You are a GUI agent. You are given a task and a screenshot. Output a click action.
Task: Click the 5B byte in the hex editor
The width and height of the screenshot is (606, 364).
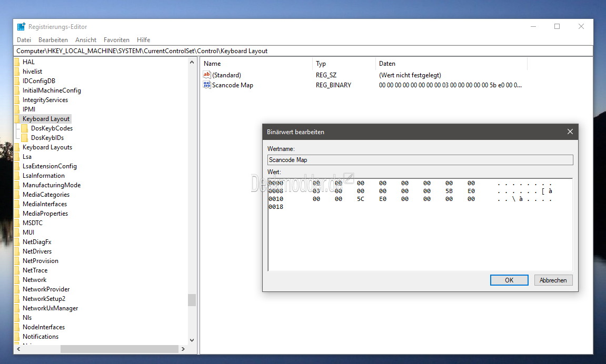(x=449, y=191)
